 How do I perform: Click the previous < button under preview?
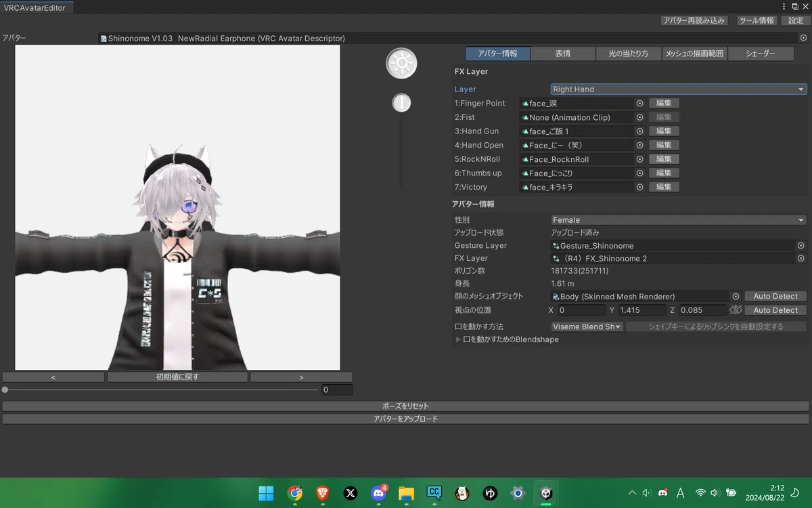(53, 377)
